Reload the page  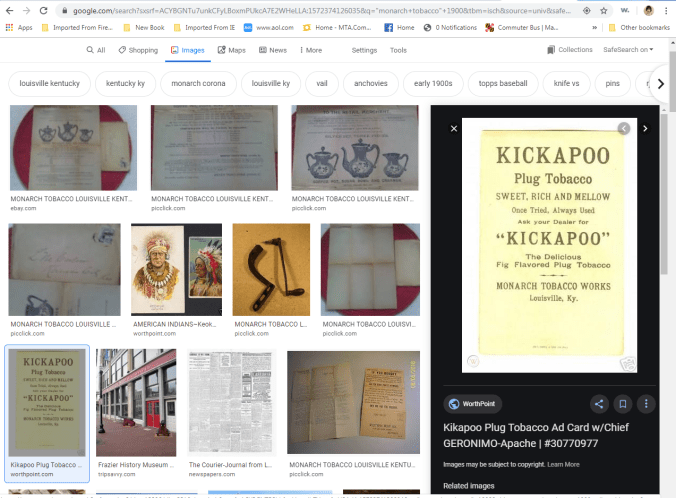pyautogui.click(x=43, y=11)
